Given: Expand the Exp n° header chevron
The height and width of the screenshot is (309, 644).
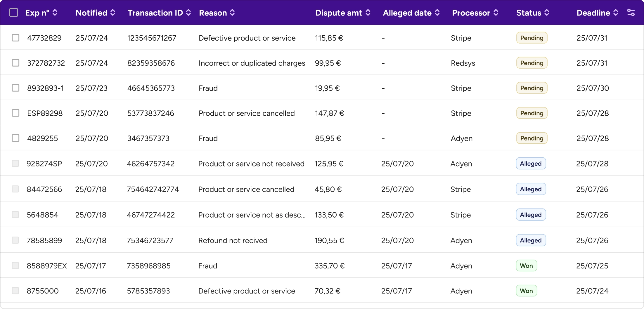Looking at the screenshot, I should pos(55,13).
